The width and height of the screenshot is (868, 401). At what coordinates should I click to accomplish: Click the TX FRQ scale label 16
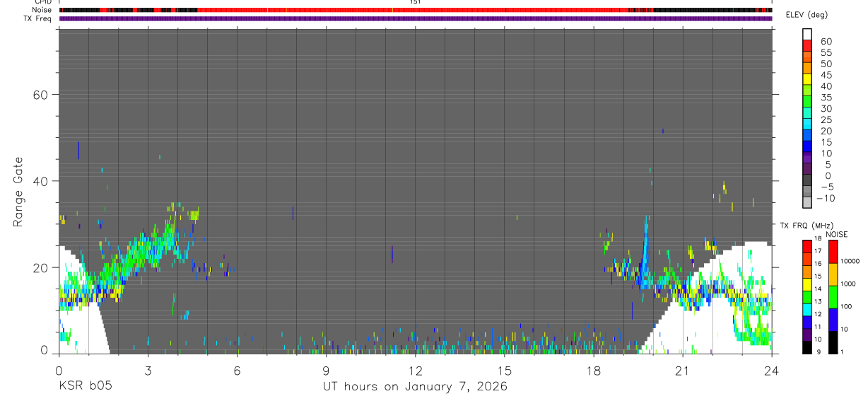pos(818,264)
